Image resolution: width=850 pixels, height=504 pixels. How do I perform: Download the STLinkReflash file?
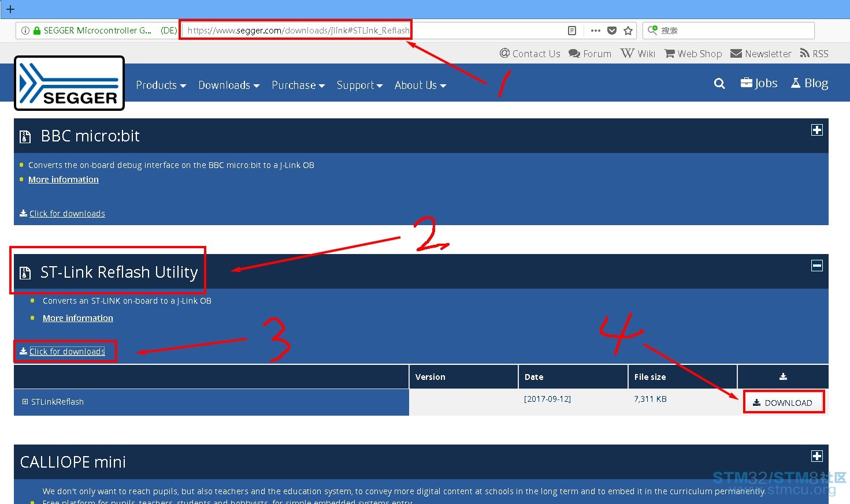tap(784, 402)
